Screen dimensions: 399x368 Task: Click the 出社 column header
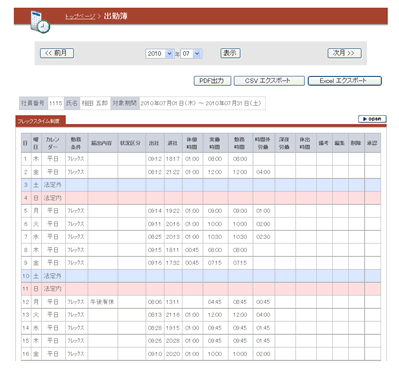click(x=155, y=143)
